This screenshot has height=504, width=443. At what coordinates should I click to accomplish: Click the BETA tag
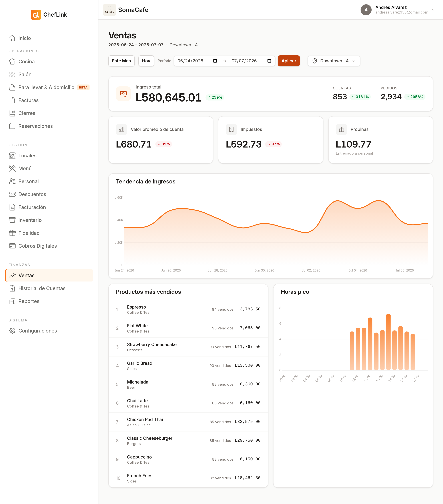coord(83,88)
